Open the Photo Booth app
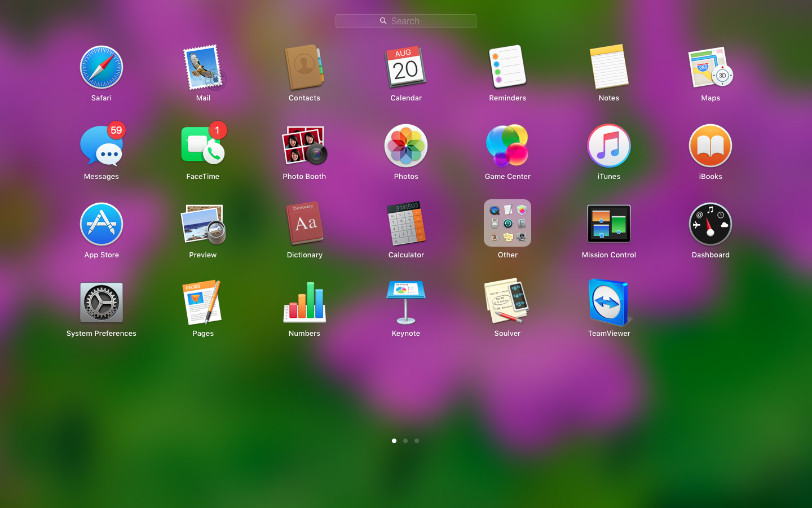This screenshot has height=508, width=812. click(x=304, y=146)
